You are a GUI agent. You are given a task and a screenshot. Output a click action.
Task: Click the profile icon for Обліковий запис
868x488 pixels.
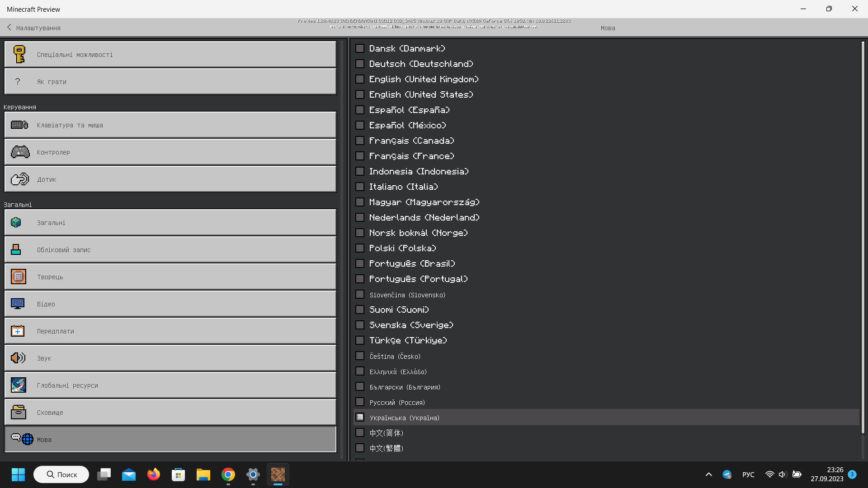click(16, 249)
